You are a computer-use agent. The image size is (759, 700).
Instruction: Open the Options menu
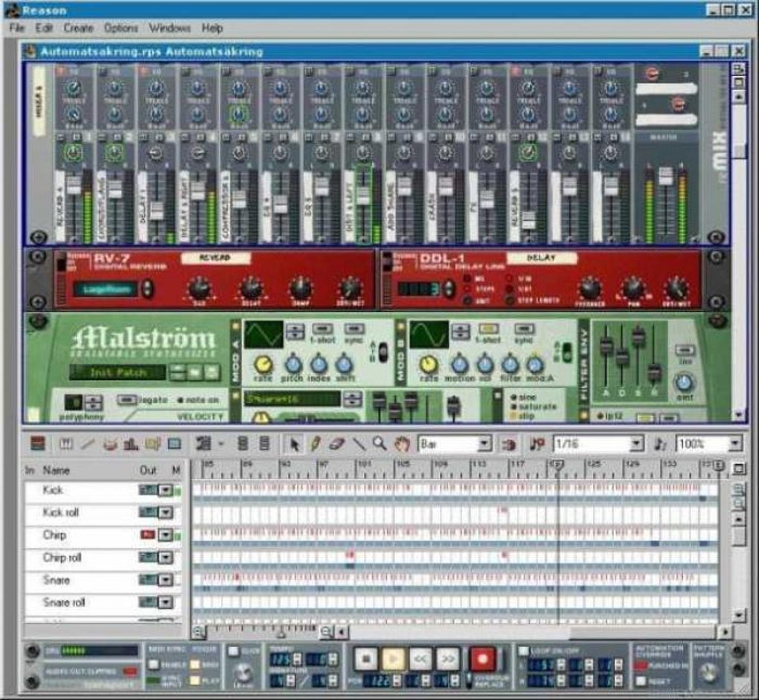point(121,28)
